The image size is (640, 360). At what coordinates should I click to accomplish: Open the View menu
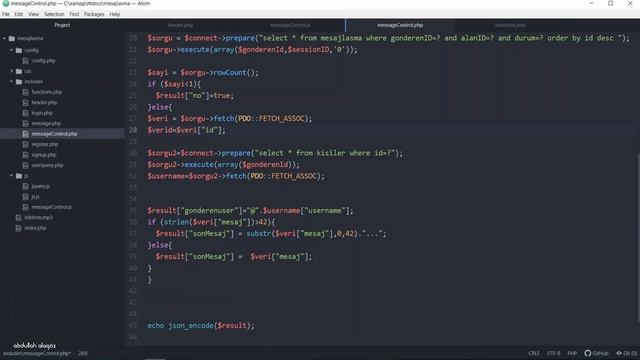[x=33, y=14]
